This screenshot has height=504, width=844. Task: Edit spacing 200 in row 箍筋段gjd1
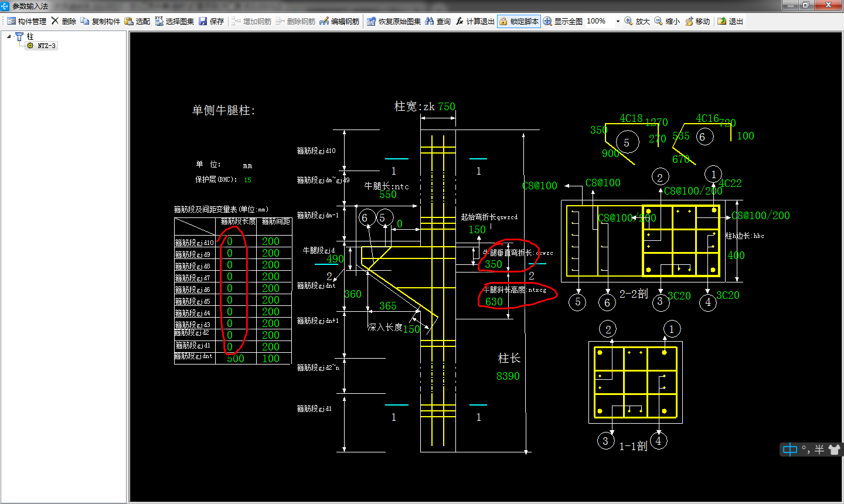click(x=271, y=347)
